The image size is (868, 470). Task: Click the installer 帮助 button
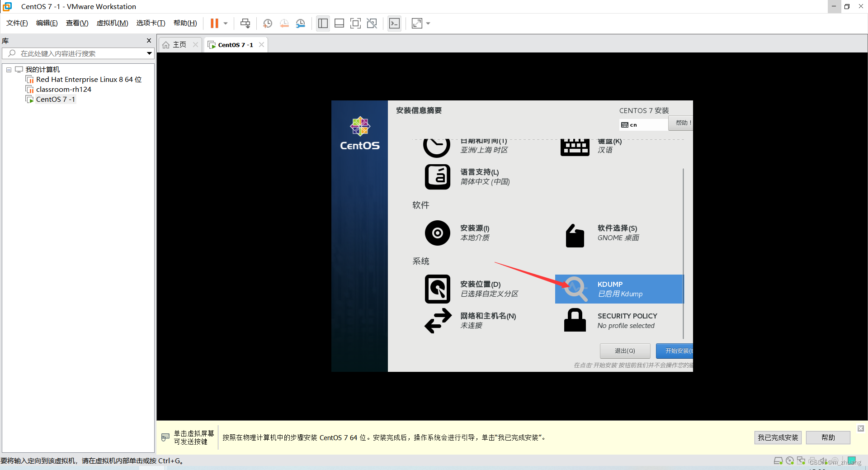click(681, 123)
